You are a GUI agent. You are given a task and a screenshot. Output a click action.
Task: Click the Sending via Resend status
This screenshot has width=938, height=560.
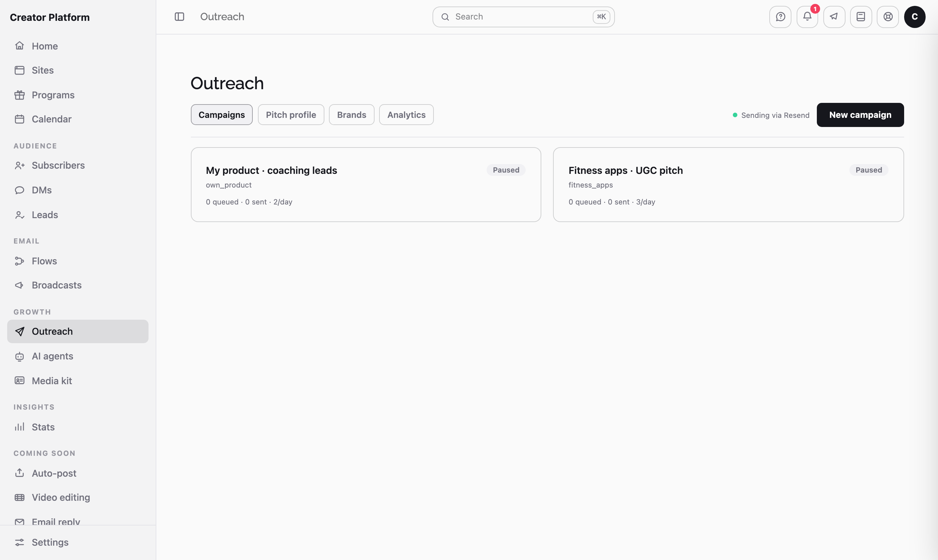pyautogui.click(x=771, y=115)
